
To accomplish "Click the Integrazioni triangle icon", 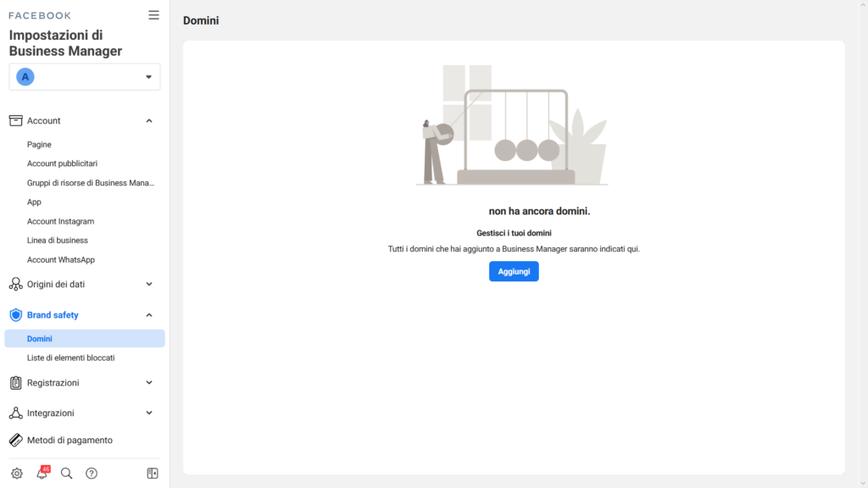I will (x=15, y=413).
